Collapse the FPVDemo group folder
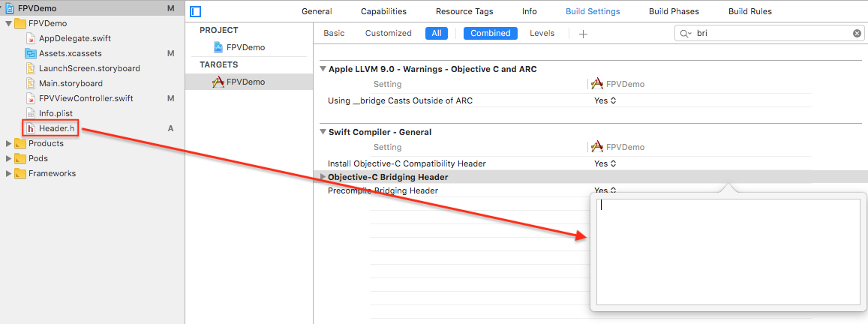The image size is (868, 324). pos(8,24)
